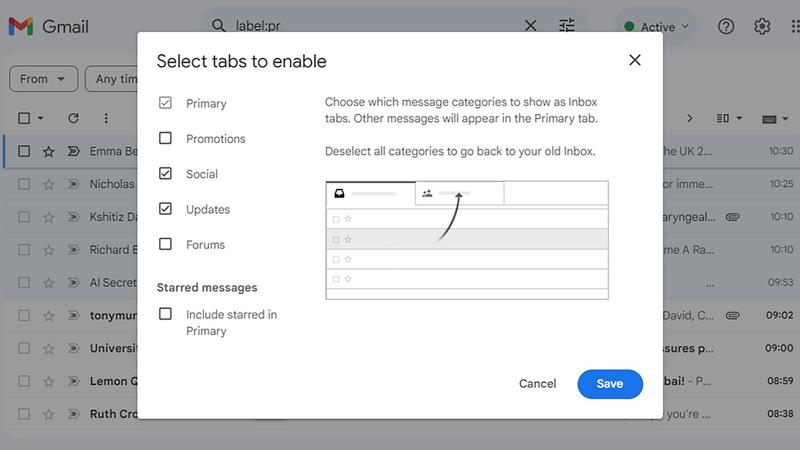Image resolution: width=800 pixels, height=450 pixels.
Task: Close the Select tabs dialog with X
Action: [x=634, y=60]
